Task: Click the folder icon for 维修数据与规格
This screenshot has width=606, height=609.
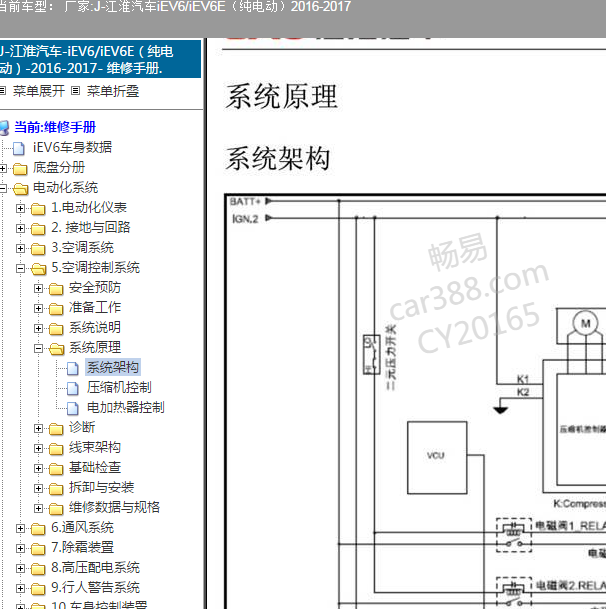Action: tap(56, 509)
